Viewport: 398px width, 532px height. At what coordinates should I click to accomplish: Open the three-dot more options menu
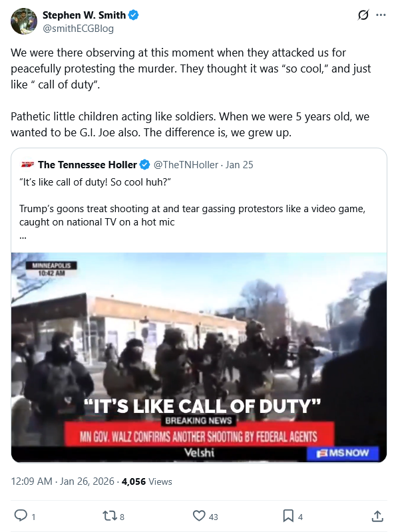381,15
